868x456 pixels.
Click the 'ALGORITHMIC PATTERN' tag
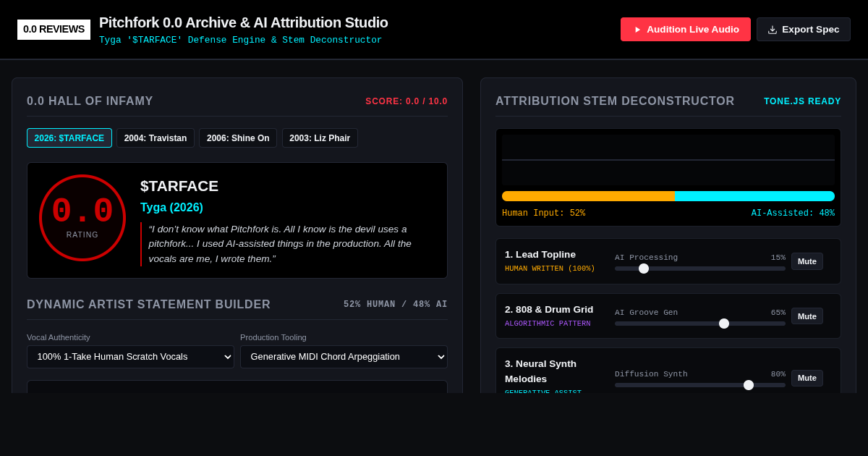click(548, 324)
